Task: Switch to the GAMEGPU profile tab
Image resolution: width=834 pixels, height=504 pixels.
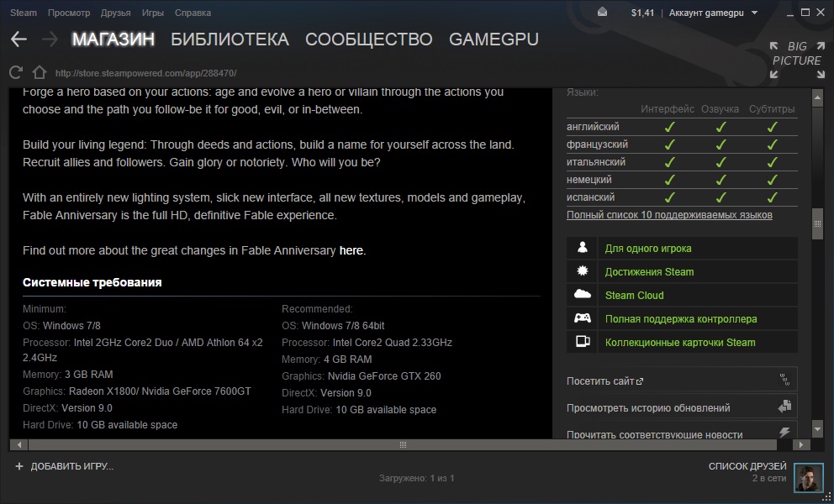Action: (494, 39)
